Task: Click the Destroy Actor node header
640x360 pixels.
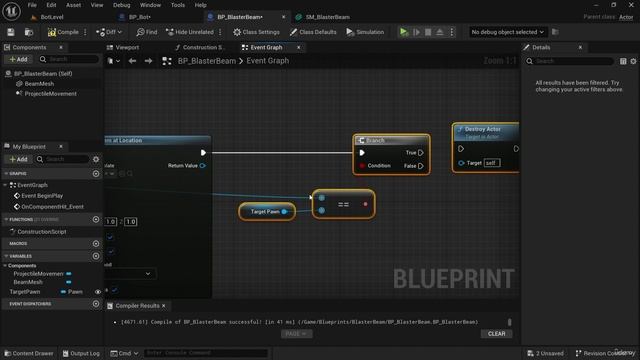Action: pos(486,131)
